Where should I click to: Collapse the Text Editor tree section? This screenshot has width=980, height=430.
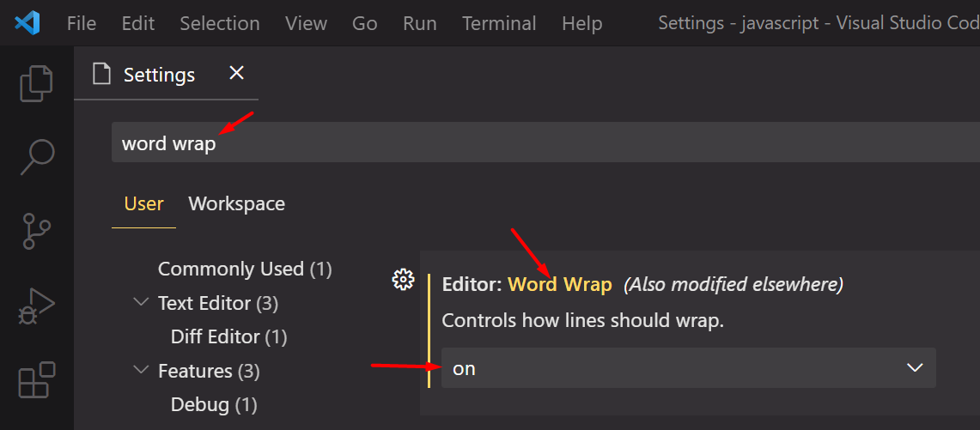click(x=142, y=303)
